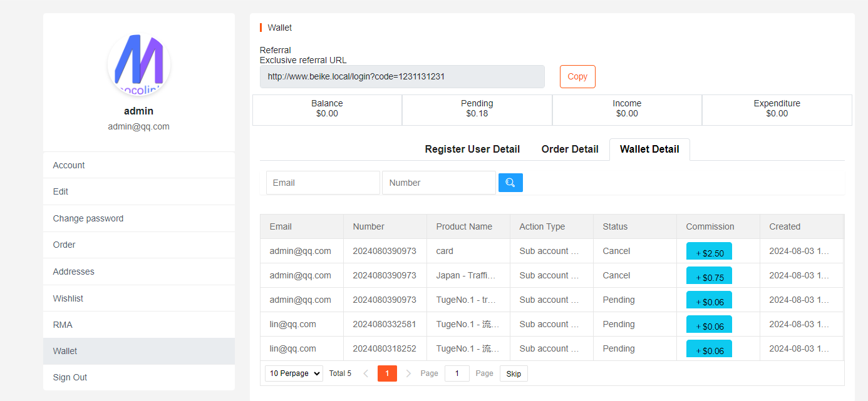Select page 1 in pagination
Viewport: 868px width, 401px height.
(387, 373)
